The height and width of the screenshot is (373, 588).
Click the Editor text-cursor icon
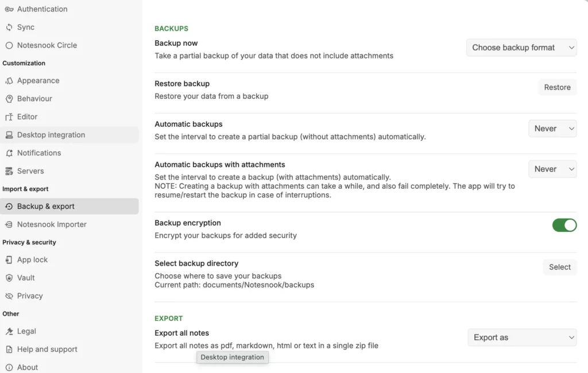tap(9, 116)
